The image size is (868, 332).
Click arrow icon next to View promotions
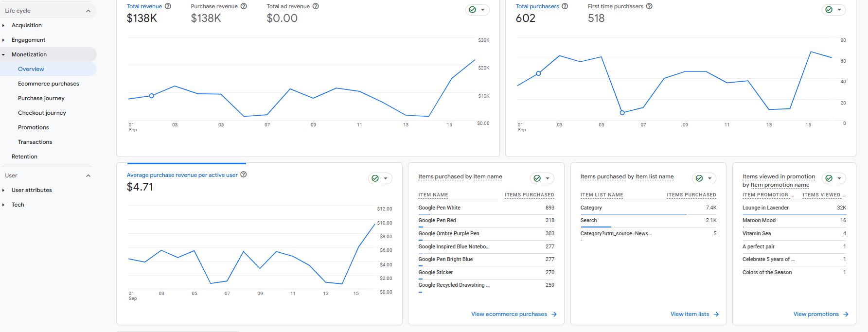click(x=846, y=315)
